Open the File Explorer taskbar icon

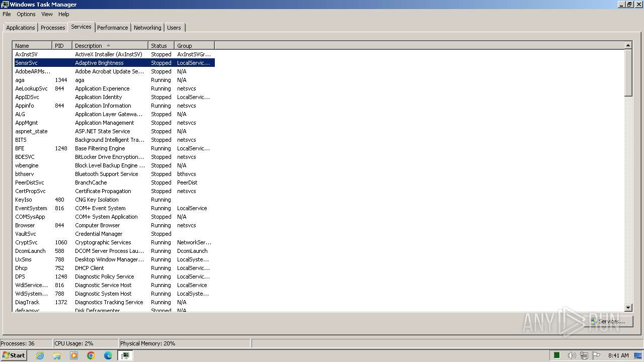[57, 355]
